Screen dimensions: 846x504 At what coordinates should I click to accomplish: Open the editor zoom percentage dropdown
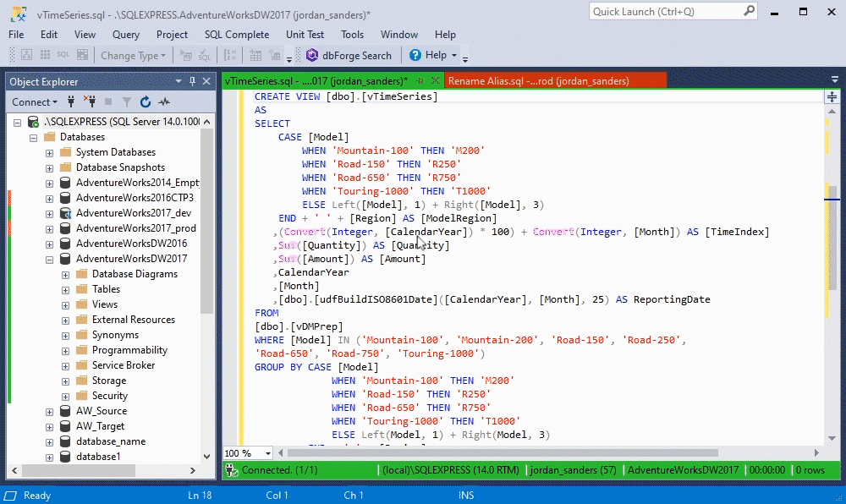pyautogui.click(x=269, y=453)
